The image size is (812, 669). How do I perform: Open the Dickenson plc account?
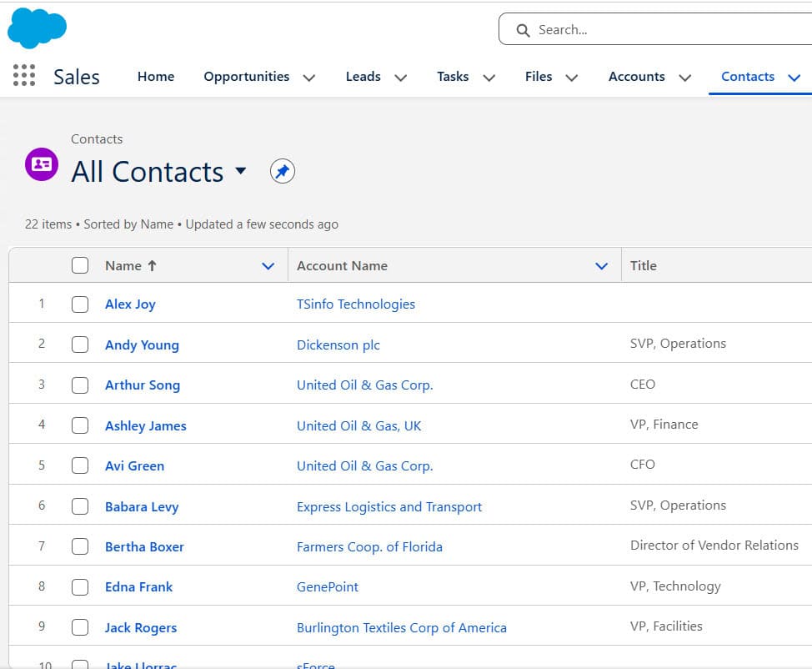pyautogui.click(x=338, y=345)
